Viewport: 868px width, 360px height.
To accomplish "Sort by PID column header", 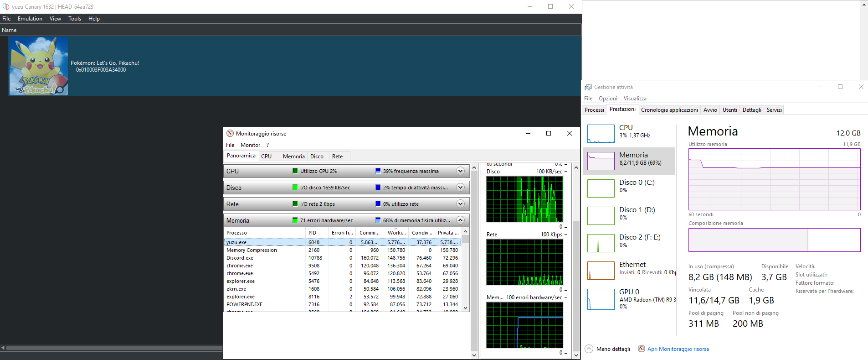I will 317,233.
